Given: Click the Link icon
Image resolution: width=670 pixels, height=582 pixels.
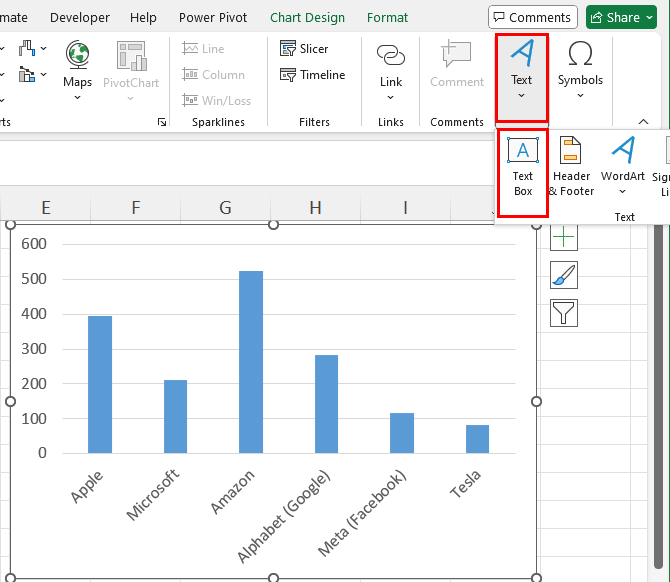Looking at the screenshot, I should coord(391,56).
